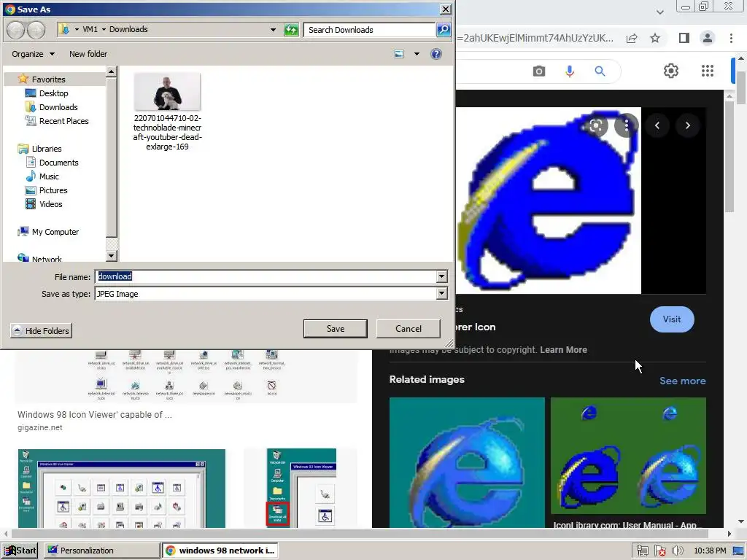This screenshot has width=747, height=560.
Task: Go to previous image in preview
Action: point(657,125)
